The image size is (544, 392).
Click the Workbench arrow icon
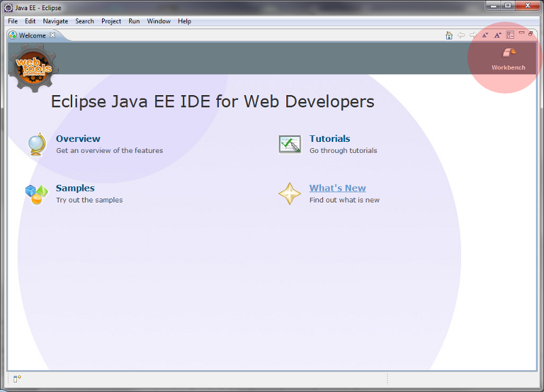508,53
